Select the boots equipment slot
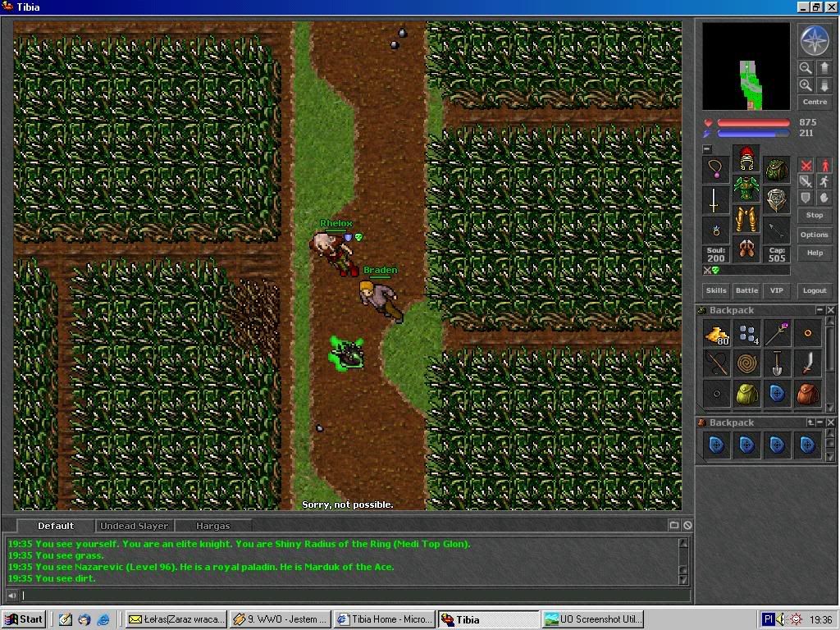The height and width of the screenshot is (630, 840). (x=746, y=249)
